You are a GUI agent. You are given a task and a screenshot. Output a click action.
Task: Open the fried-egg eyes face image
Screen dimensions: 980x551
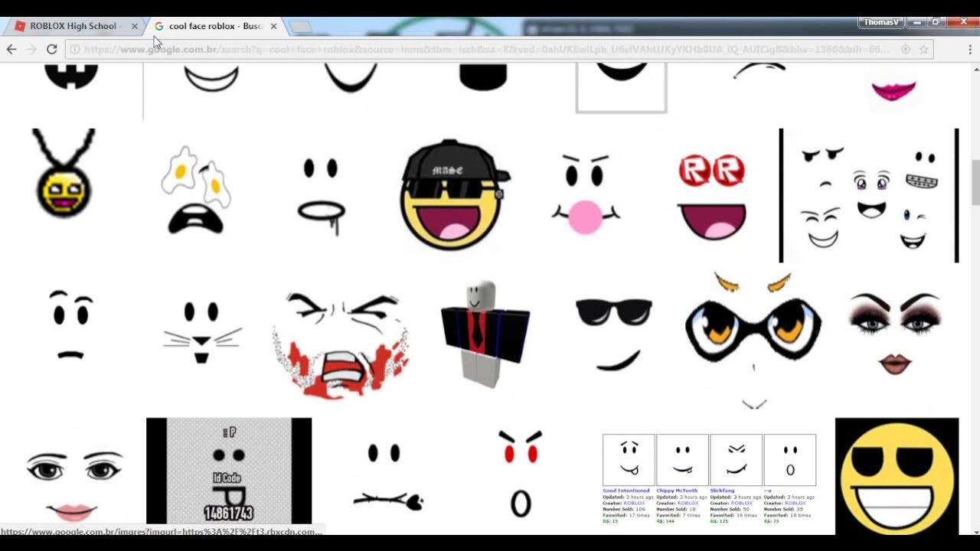[196, 190]
